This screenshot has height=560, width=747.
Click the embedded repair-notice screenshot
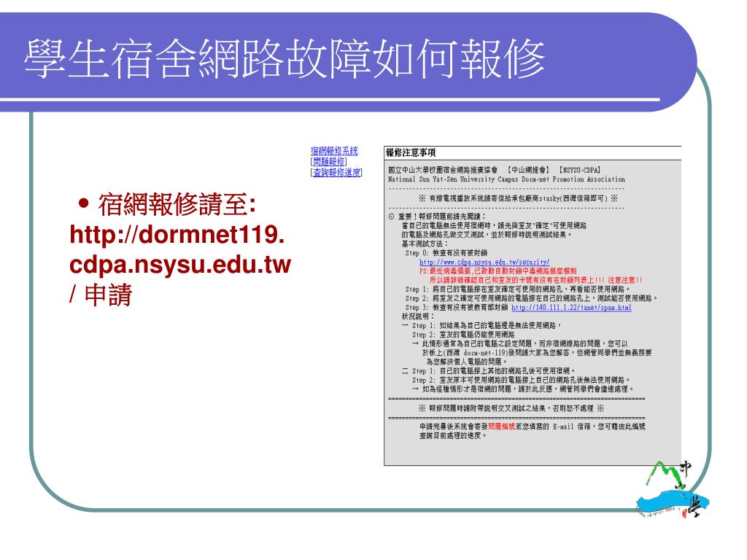point(533,306)
